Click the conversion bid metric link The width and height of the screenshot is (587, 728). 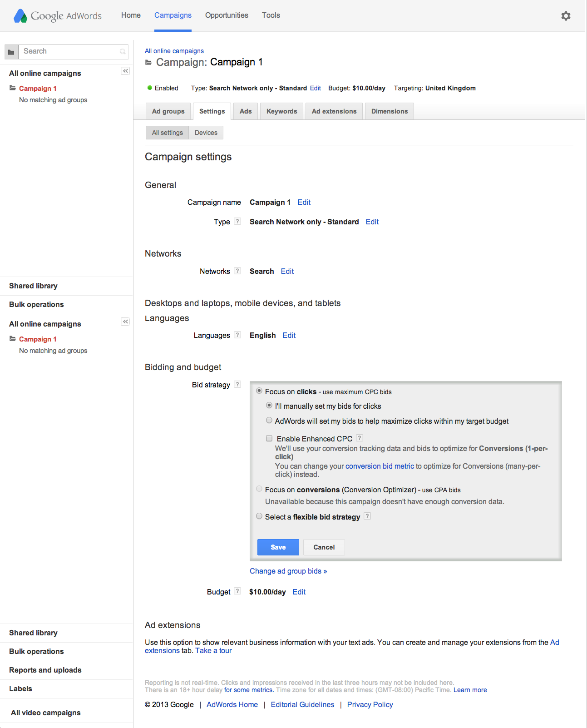[380, 466]
